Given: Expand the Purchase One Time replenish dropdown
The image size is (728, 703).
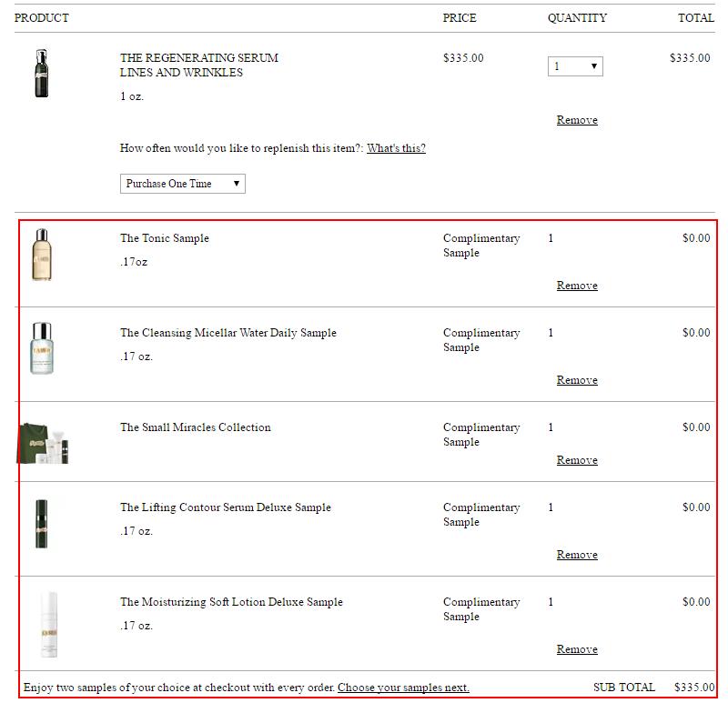Looking at the screenshot, I should click(182, 184).
